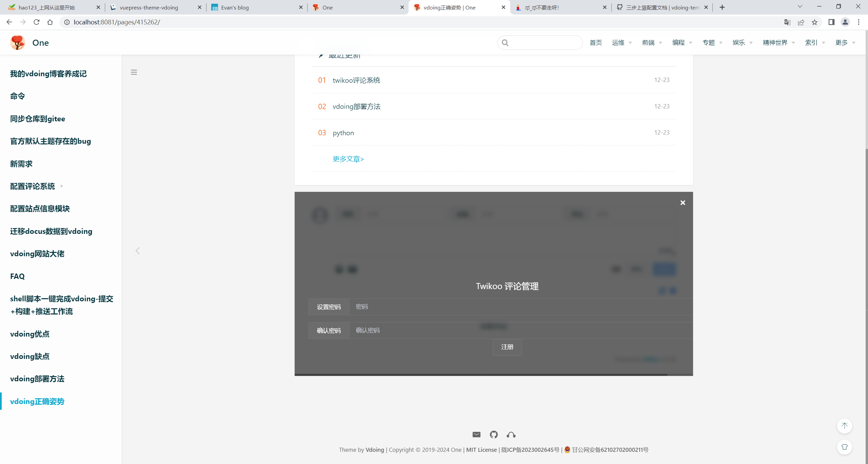The height and width of the screenshot is (464, 868).
Task: Open the email icon in footer
Action: click(x=476, y=435)
